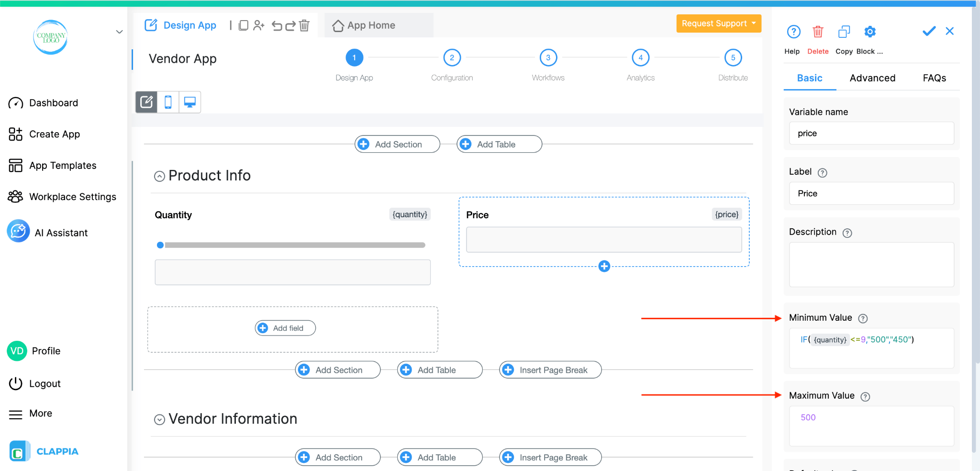Click the Variable name field
Screen dimensions: 980x471
point(871,134)
